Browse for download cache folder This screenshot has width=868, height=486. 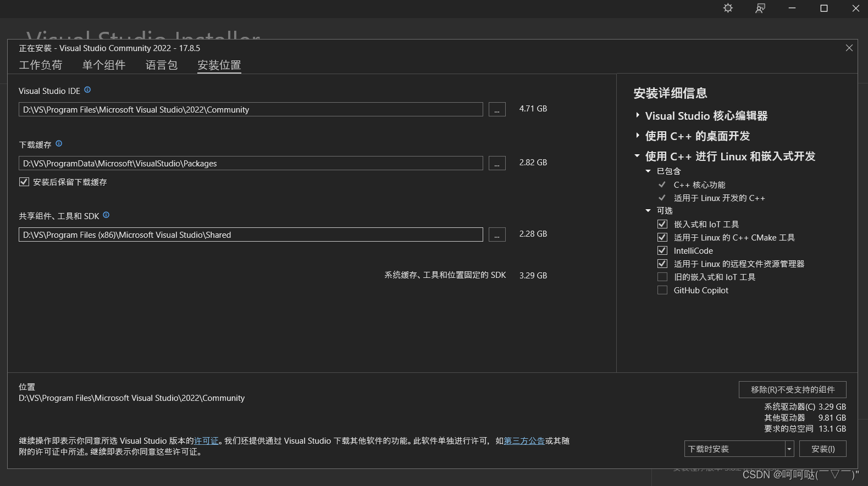click(497, 163)
